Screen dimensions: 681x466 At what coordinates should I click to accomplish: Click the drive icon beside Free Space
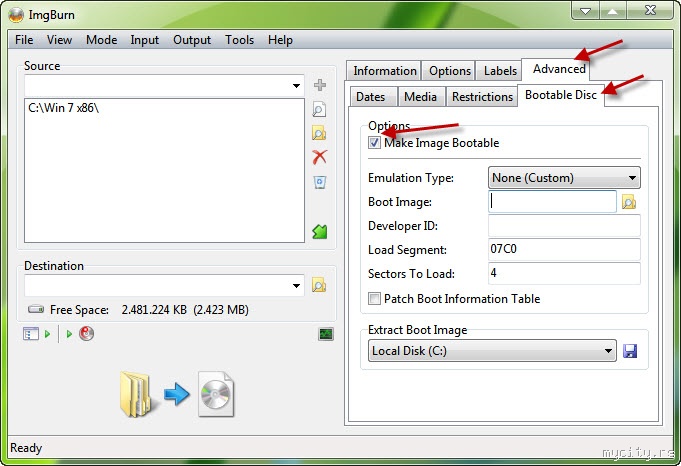point(36,310)
